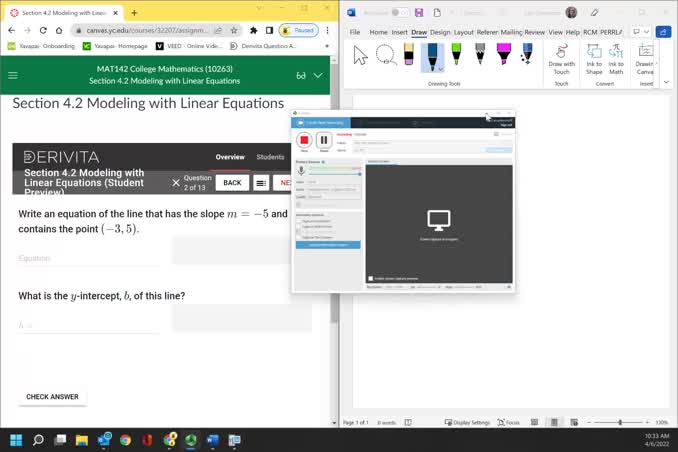
Task: Open the Design tab in Word
Action: (440, 32)
